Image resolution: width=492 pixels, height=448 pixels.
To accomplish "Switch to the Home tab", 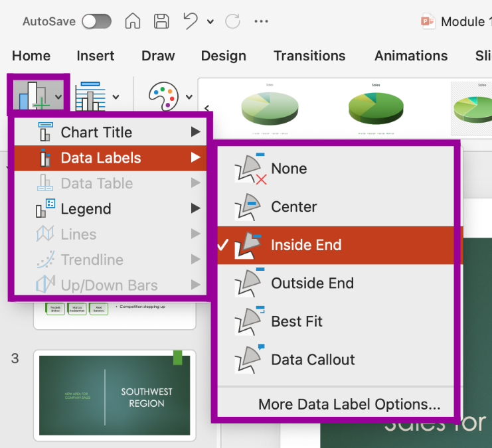I will (31, 56).
